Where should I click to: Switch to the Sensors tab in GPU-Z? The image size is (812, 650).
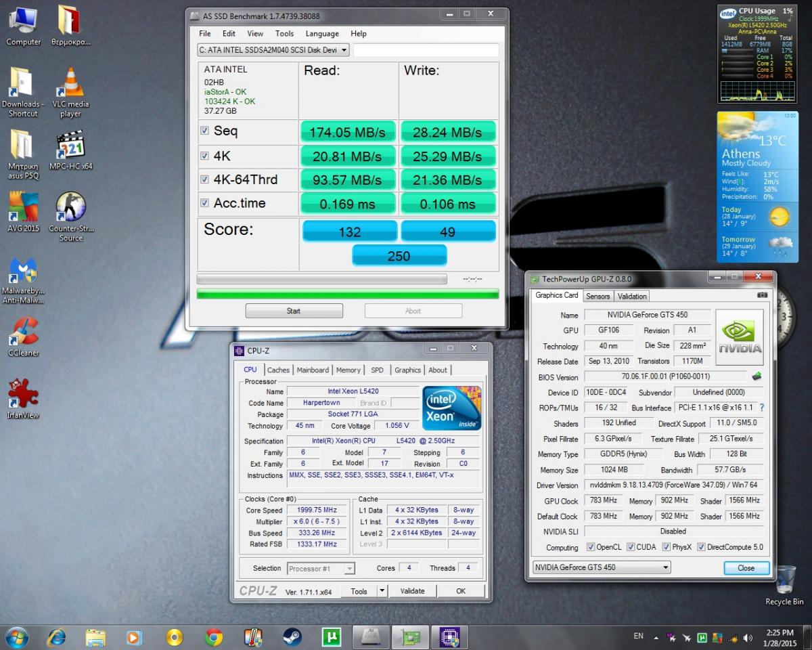[x=597, y=296]
